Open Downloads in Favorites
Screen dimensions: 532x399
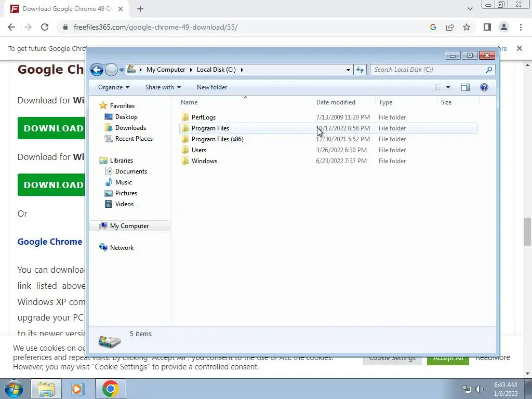(x=130, y=128)
